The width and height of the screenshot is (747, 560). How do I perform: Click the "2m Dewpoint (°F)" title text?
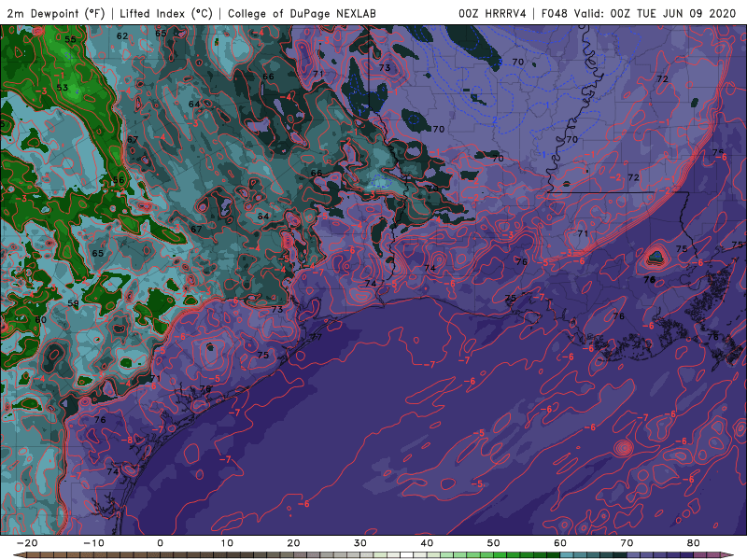click(56, 13)
